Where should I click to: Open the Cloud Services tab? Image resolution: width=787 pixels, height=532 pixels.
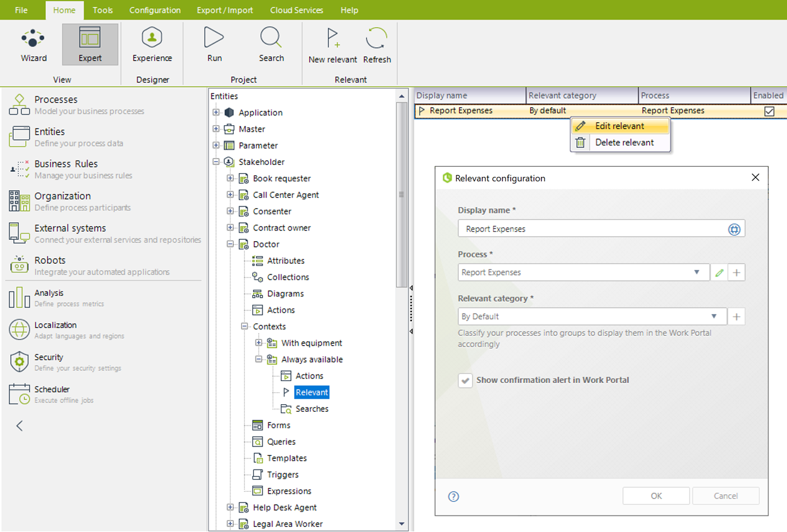click(297, 10)
